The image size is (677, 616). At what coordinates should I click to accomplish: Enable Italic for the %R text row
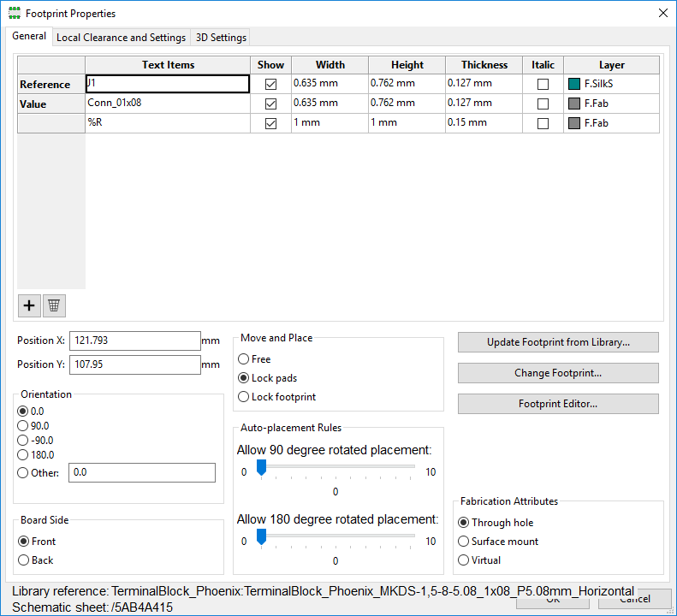click(x=543, y=123)
